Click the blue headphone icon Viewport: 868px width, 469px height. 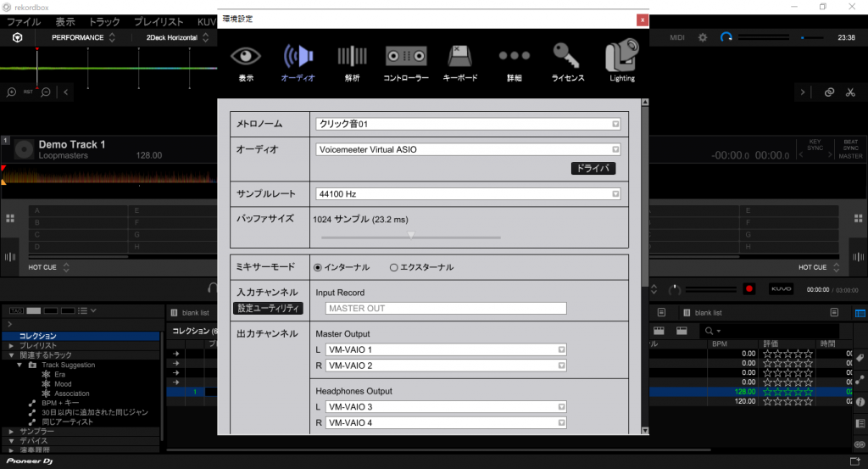click(x=726, y=37)
